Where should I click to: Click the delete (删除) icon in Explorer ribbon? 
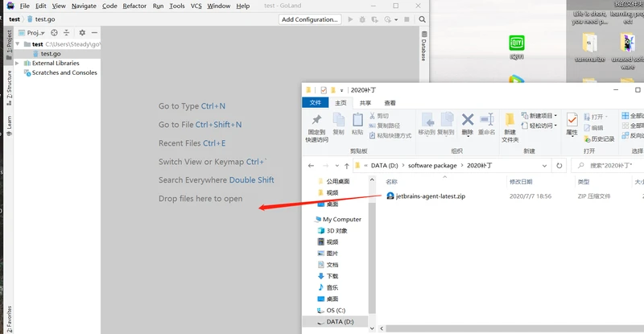(467, 122)
